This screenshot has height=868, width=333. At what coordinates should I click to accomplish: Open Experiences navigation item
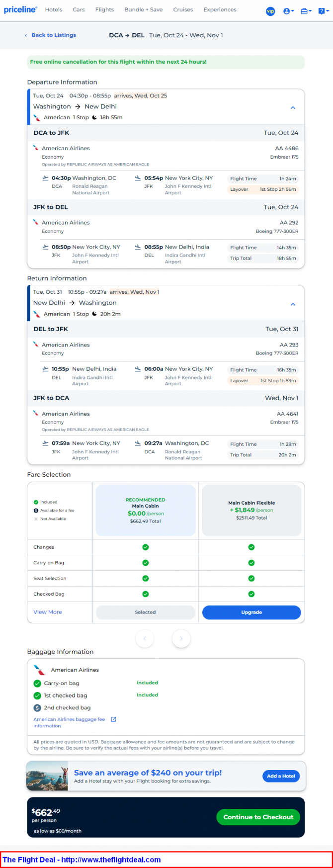click(x=220, y=9)
